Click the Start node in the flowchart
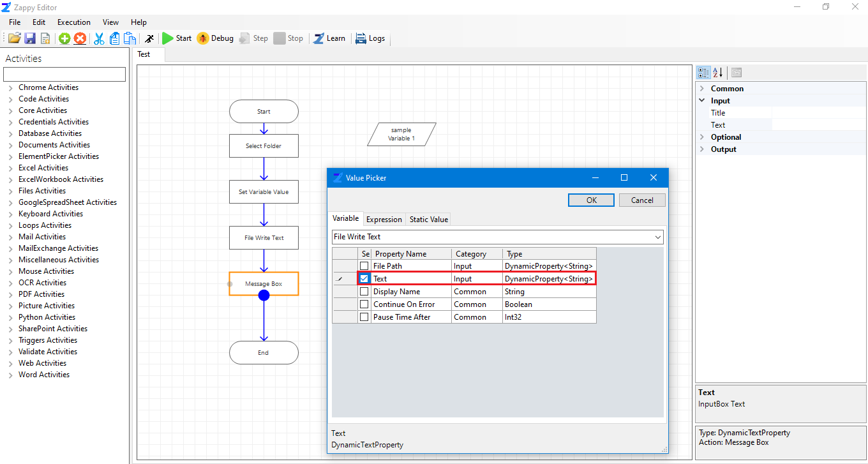868x464 pixels. 264,111
